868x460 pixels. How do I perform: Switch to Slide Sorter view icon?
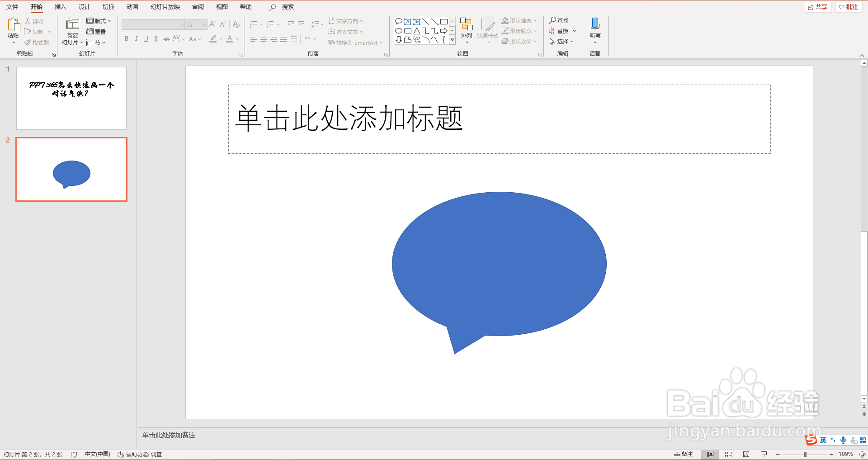pyautogui.click(x=728, y=455)
